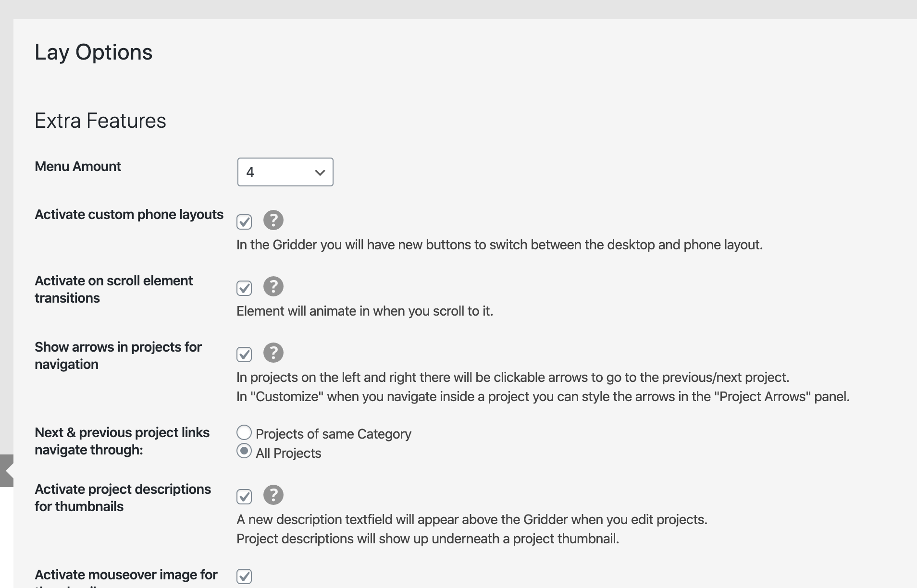The width and height of the screenshot is (917, 588).
Task: Toggle show arrows in projects checkbox
Action: [244, 354]
